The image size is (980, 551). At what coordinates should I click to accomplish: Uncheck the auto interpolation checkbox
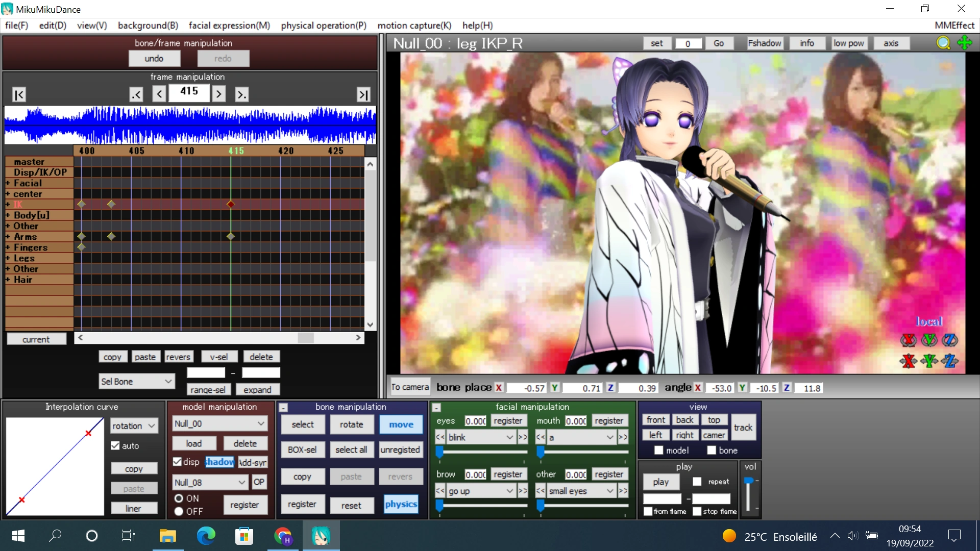click(116, 445)
